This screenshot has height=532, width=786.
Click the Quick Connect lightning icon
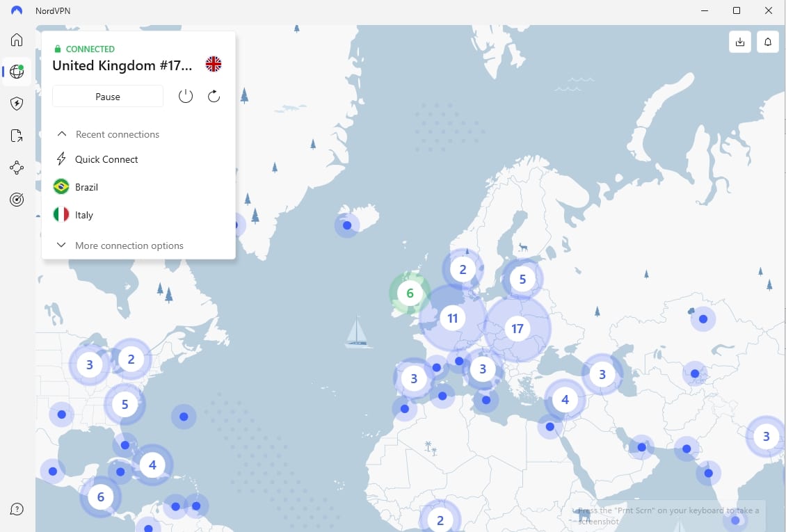click(x=61, y=159)
